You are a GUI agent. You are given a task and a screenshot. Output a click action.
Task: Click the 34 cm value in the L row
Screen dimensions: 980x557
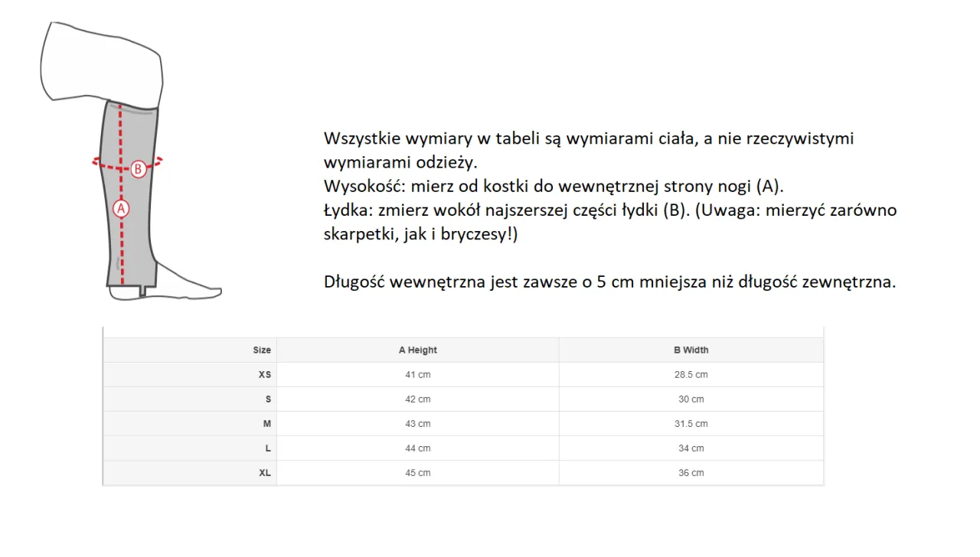(x=691, y=448)
